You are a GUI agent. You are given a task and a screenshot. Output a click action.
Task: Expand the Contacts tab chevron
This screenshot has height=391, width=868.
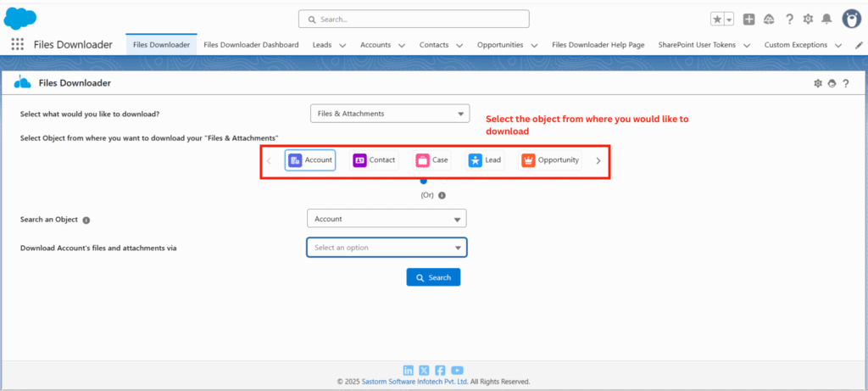coord(459,46)
